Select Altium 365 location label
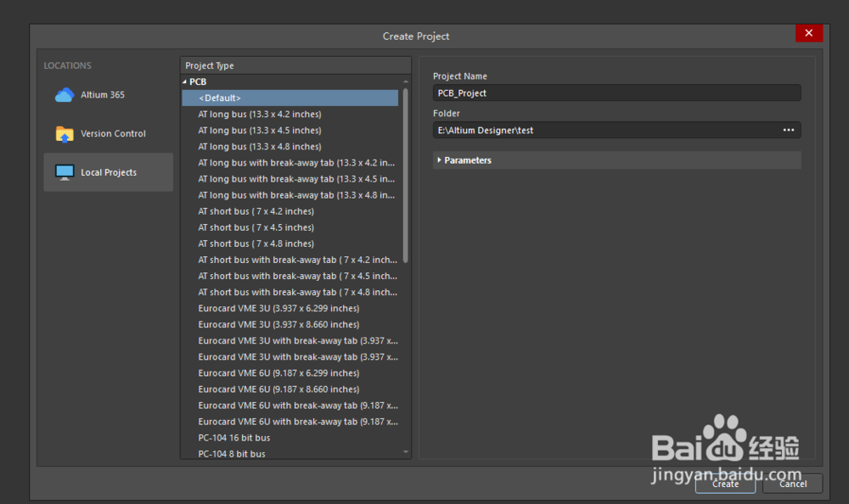Image resolution: width=849 pixels, height=504 pixels. (x=103, y=95)
